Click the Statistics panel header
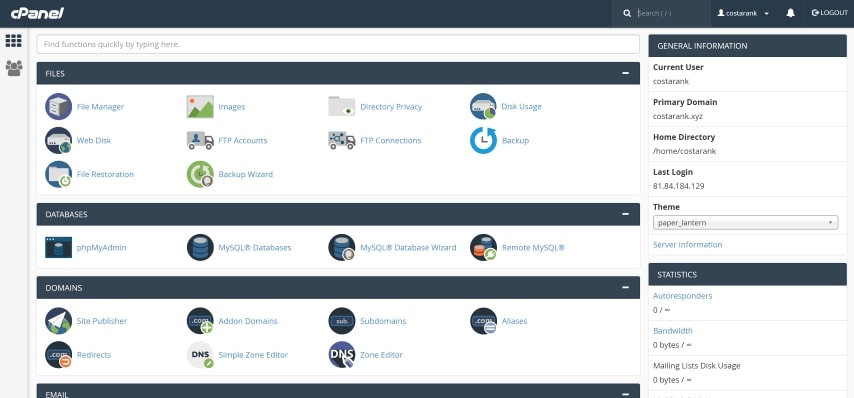 tap(747, 274)
